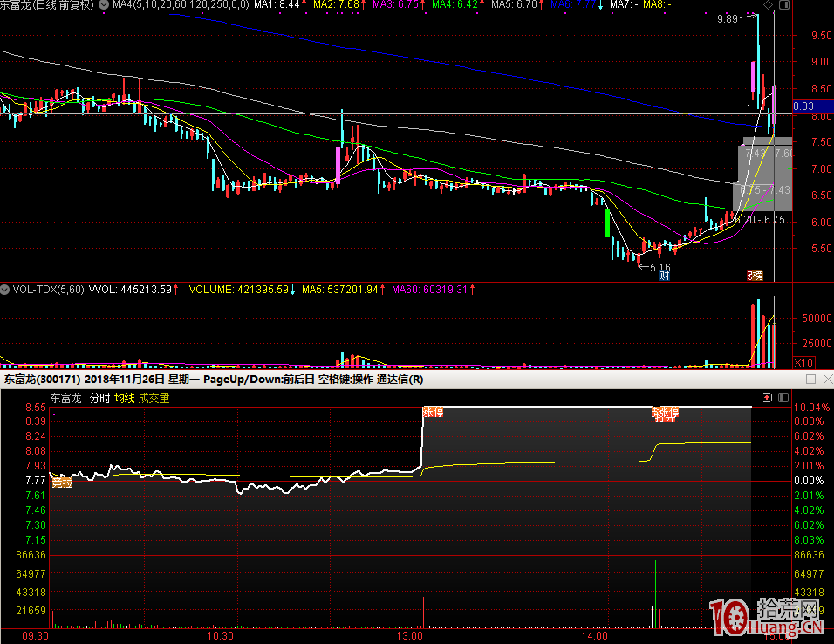Viewport: 834px width, 644px height.
Task: Select the 分时 tab in intraday panel
Action: point(99,398)
